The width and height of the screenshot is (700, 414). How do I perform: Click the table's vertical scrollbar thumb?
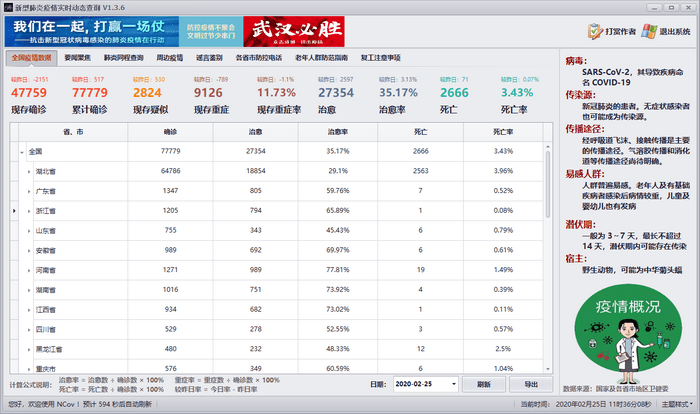tap(548, 185)
